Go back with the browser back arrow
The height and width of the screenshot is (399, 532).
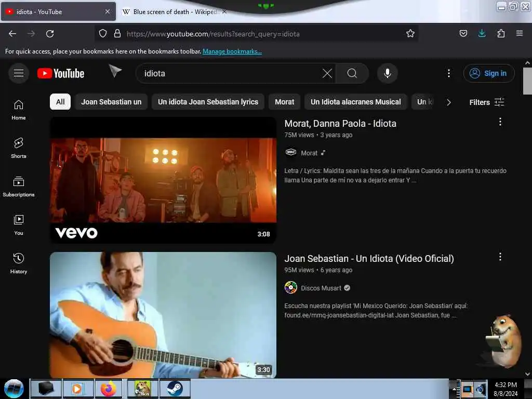(x=12, y=34)
